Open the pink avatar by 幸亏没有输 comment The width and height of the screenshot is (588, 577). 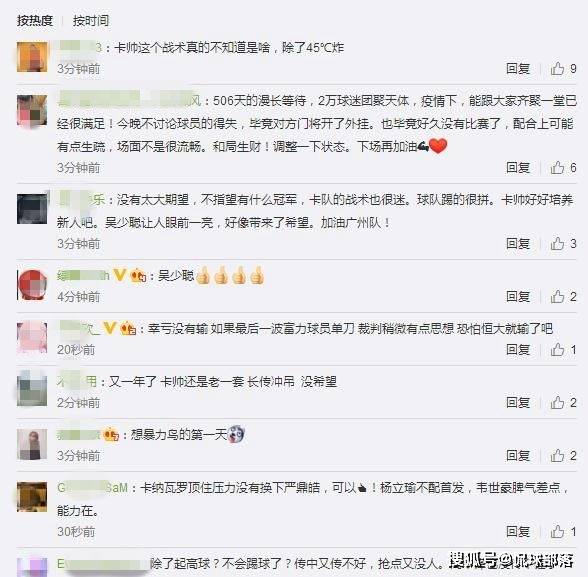tap(32, 338)
